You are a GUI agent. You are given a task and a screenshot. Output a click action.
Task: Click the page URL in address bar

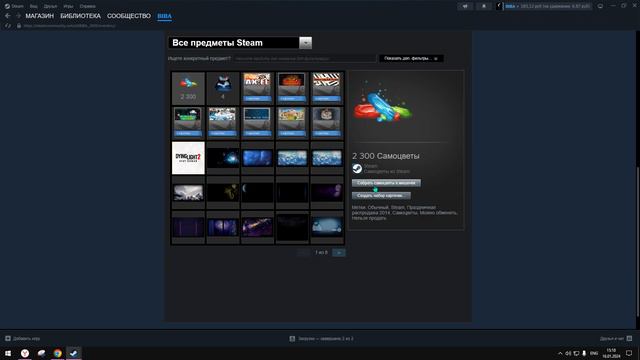click(69, 26)
